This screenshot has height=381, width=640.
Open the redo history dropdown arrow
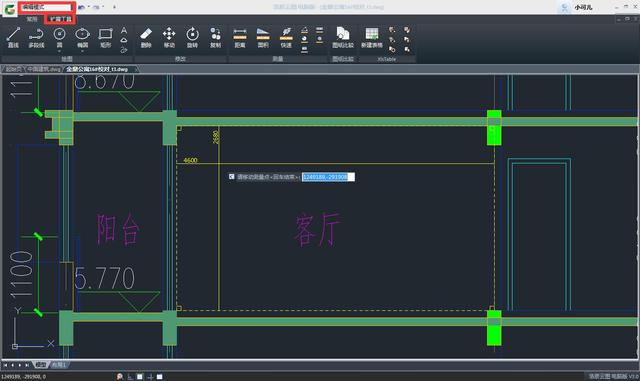pos(103,7)
